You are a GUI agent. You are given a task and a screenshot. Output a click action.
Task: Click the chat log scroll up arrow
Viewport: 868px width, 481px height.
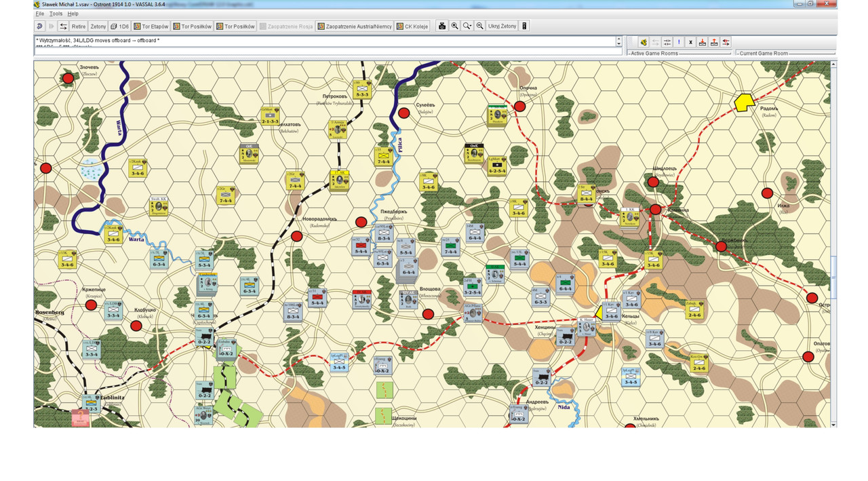(x=618, y=39)
